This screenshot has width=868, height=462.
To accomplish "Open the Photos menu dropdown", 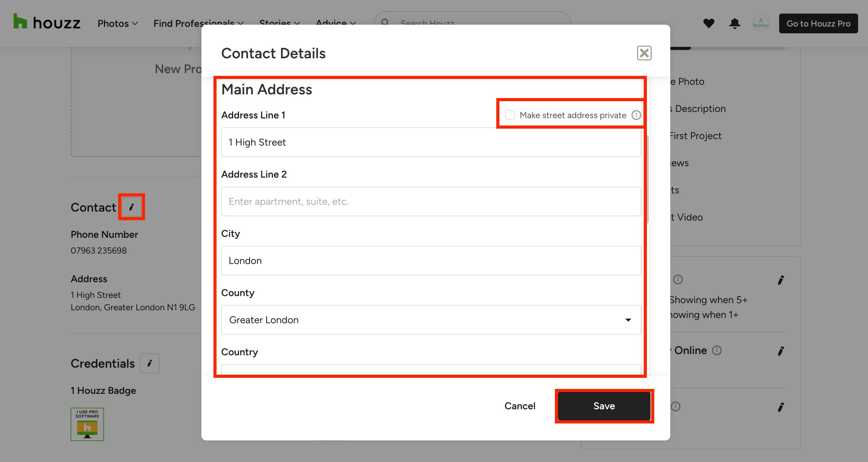I will pyautogui.click(x=118, y=23).
